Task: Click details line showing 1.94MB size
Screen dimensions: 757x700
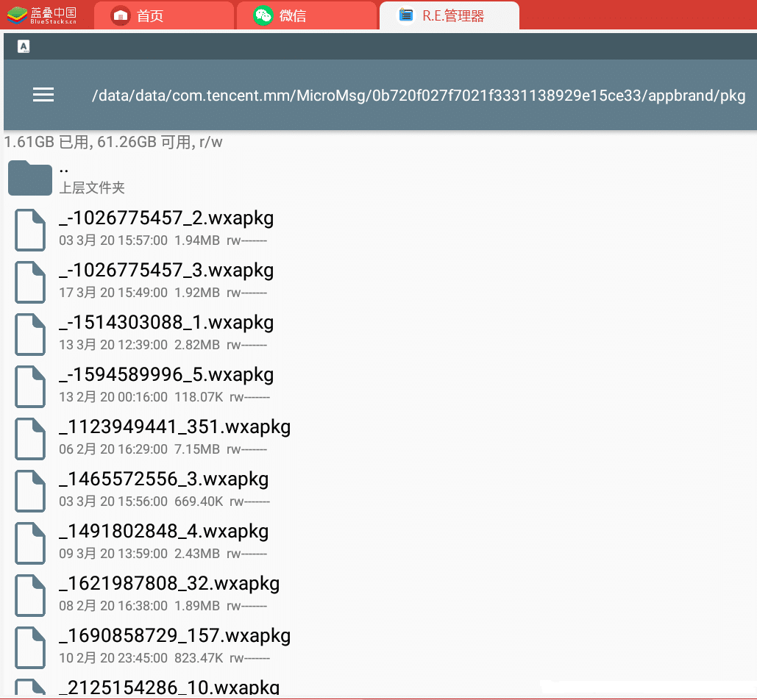Action: click(163, 240)
